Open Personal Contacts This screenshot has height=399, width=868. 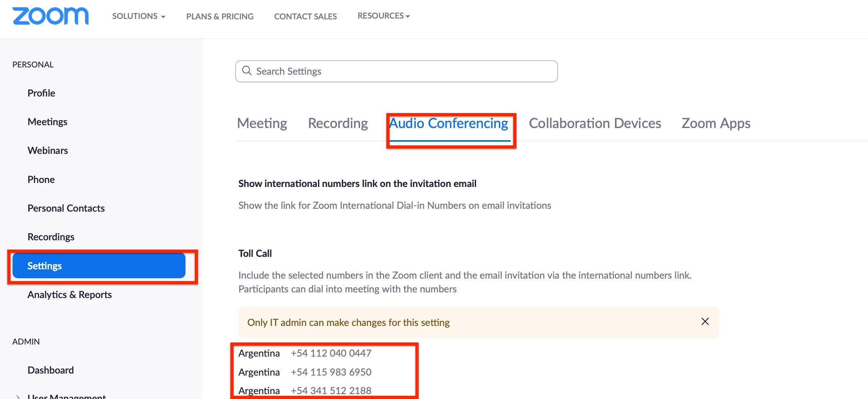pos(66,208)
